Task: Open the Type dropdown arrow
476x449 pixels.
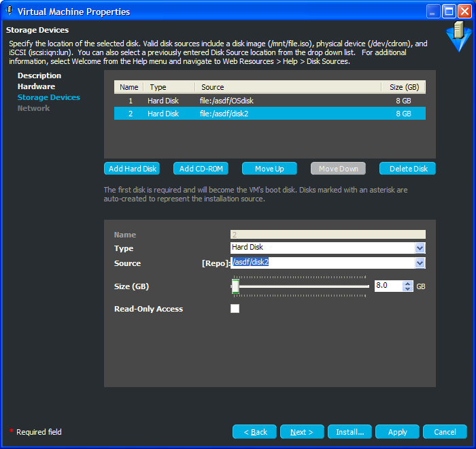Action: [420, 248]
